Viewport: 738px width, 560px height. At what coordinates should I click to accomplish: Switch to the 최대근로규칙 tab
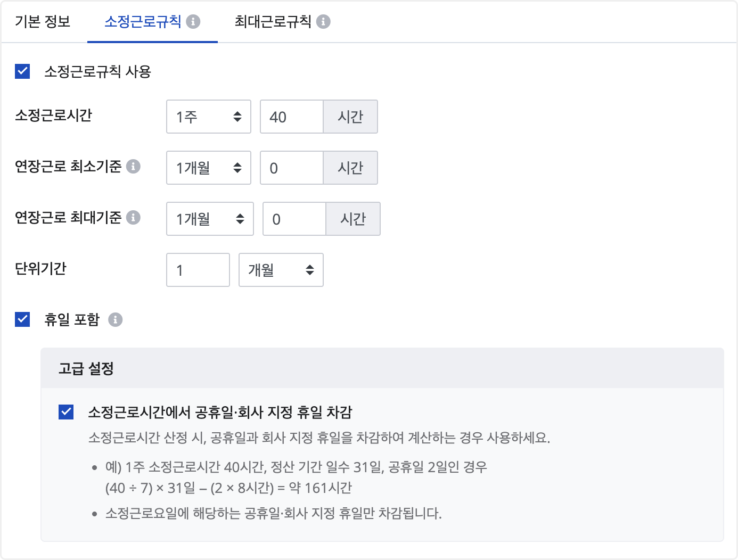pyautogui.click(x=273, y=22)
